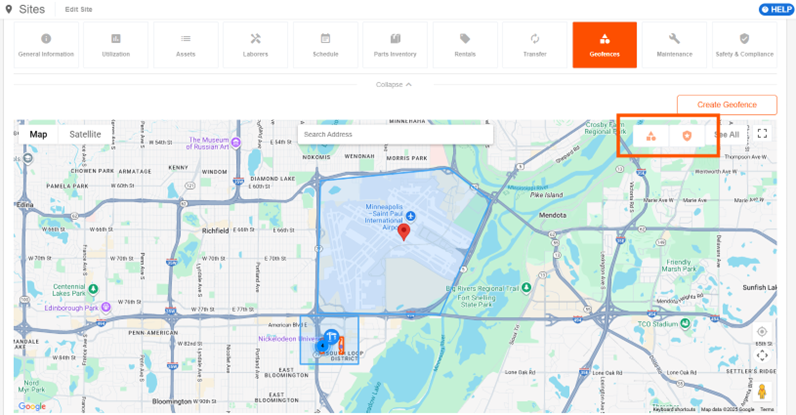Switch map to Satellite view
This screenshot has height=415, width=796.
click(85, 134)
